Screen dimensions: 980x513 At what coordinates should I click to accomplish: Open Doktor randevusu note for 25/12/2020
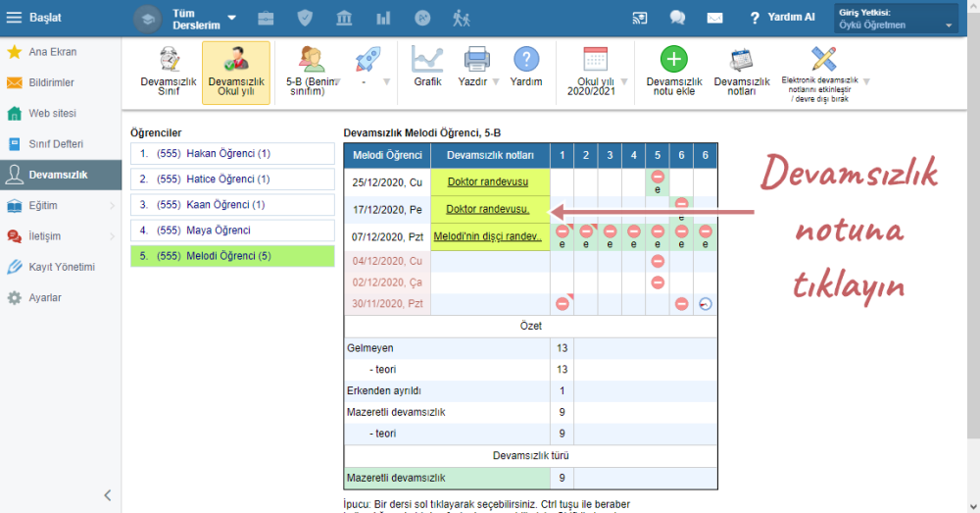(x=487, y=181)
